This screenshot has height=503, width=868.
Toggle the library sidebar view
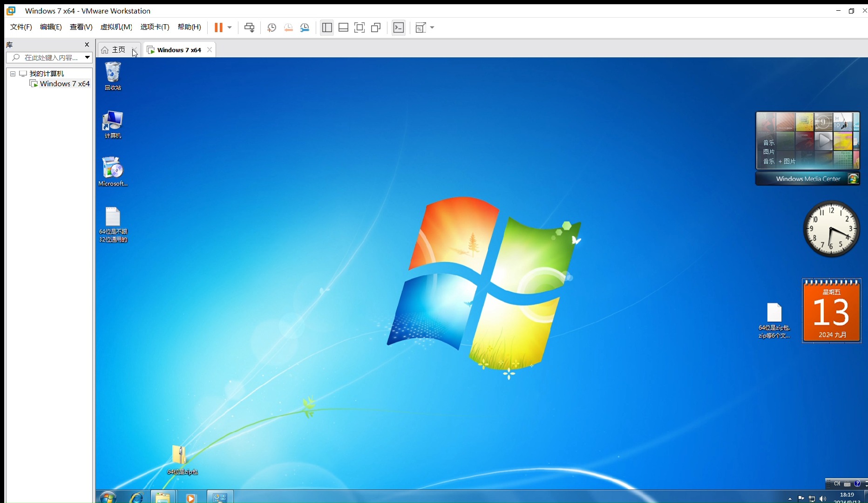point(327,27)
